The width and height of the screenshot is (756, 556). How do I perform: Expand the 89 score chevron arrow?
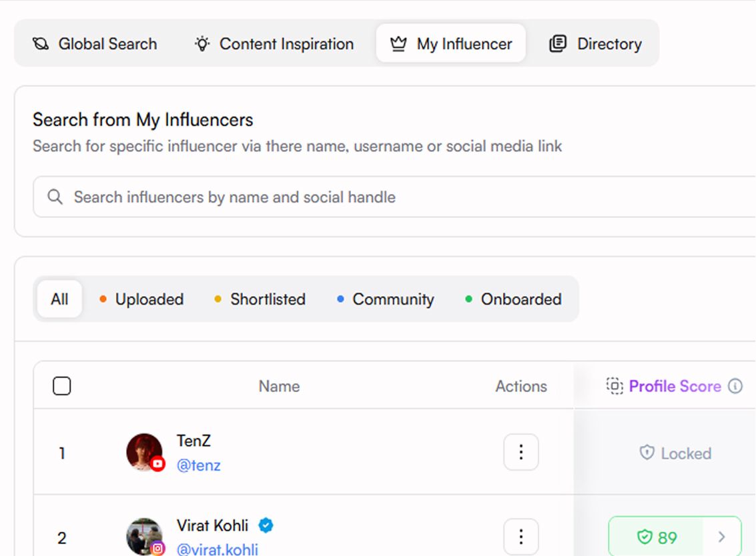click(722, 537)
